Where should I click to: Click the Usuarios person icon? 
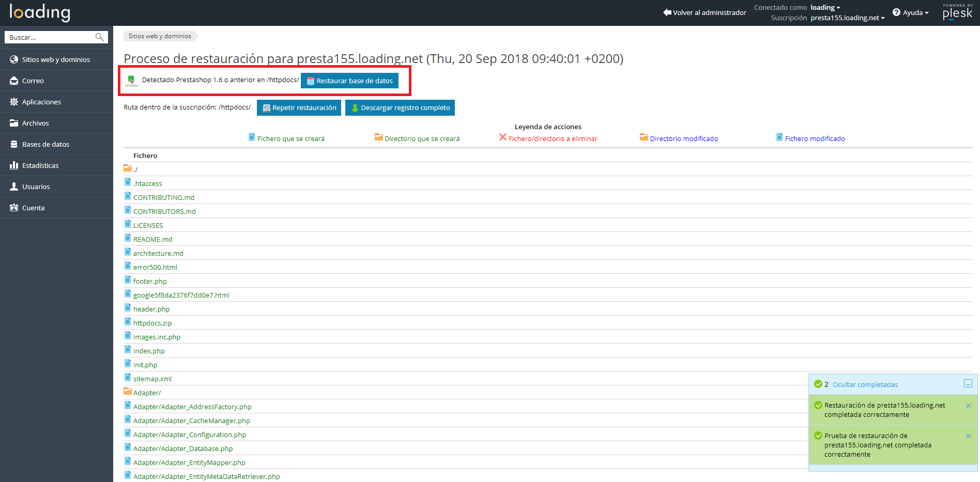click(x=14, y=186)
